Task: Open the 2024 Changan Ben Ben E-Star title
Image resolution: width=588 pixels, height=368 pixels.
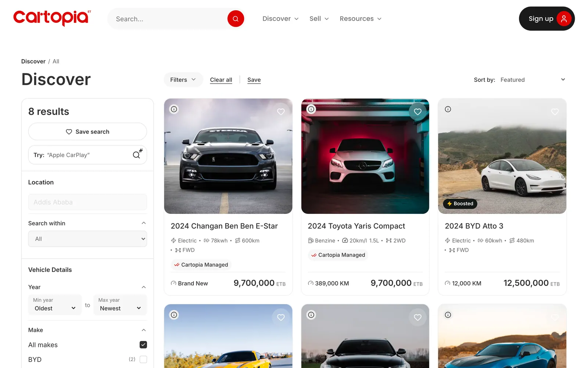Action: coord(224,226)
